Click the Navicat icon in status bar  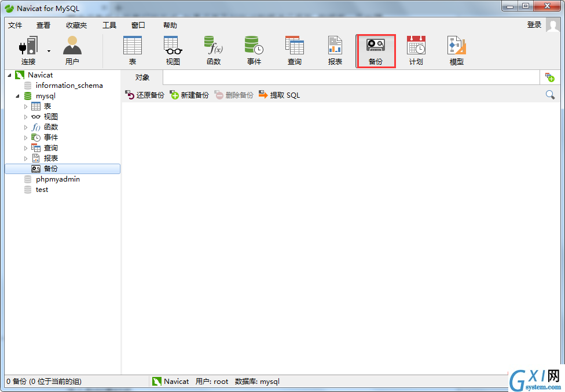156,382
